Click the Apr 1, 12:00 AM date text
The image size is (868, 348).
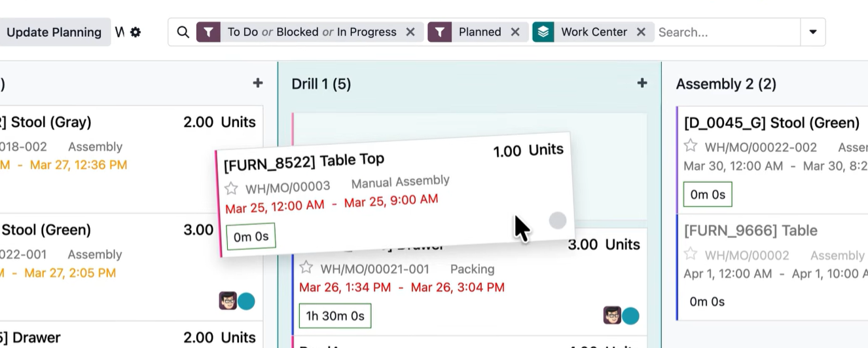(728, 274)
